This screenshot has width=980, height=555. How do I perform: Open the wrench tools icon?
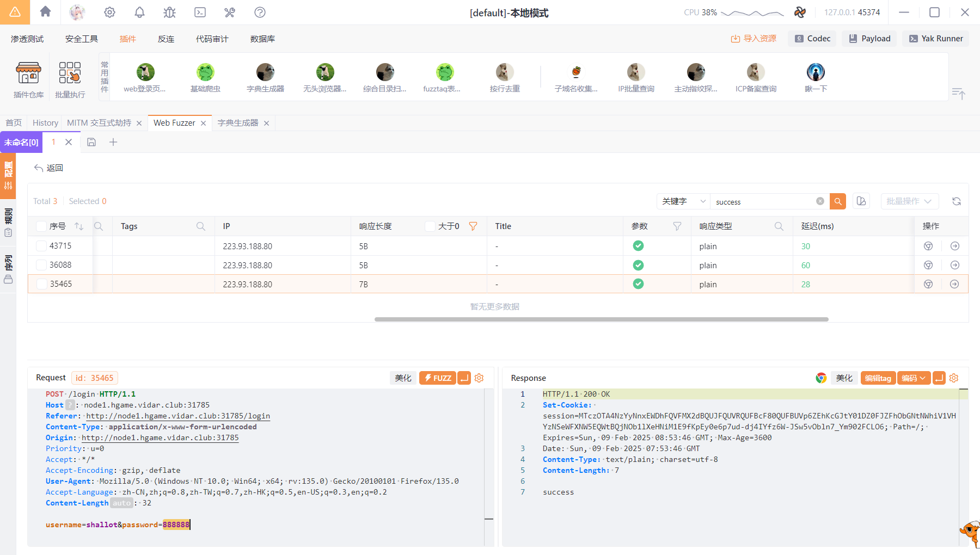click(230, 12)
